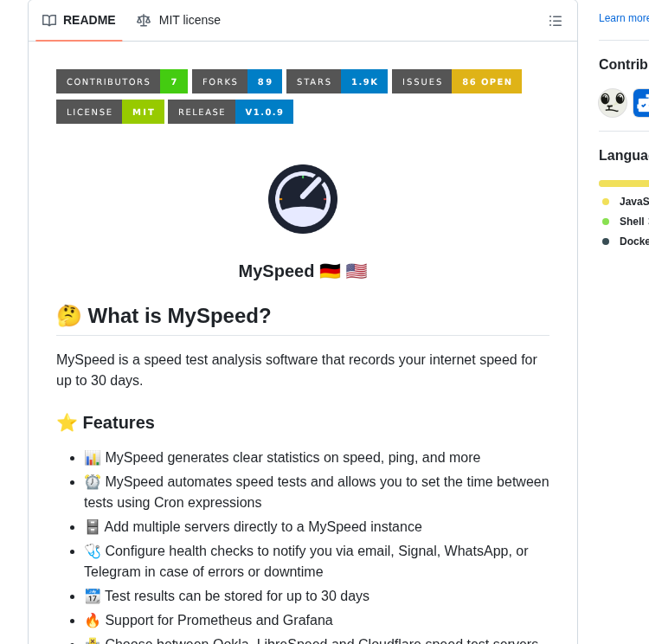Open the Shell language entry

(633, 222)
